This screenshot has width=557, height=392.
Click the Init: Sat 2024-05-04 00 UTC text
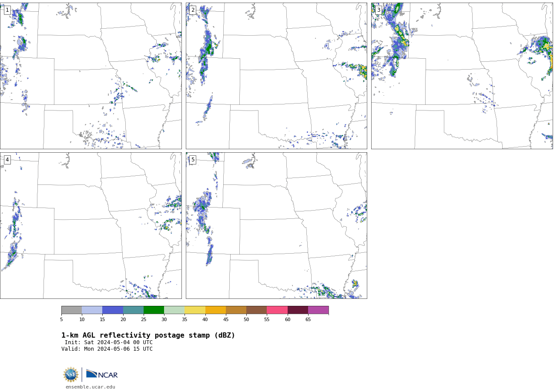tap(109, 342)
